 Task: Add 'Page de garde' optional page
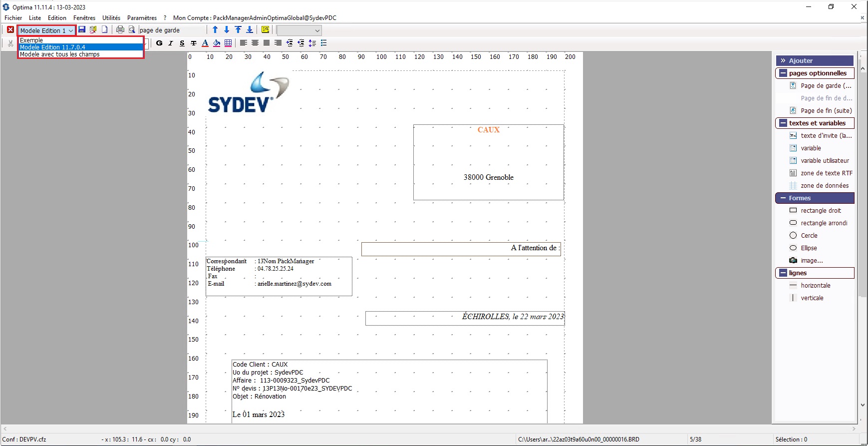(821, 85)
